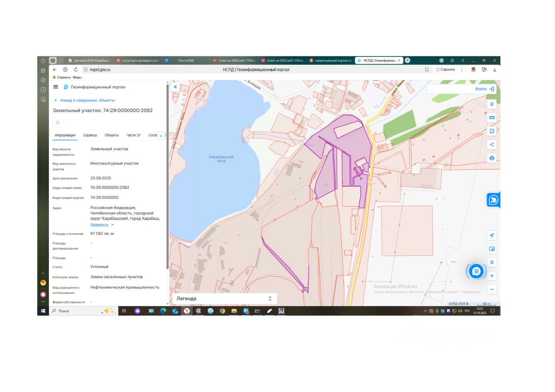Switch to the Объекты tab
This screenshot has width=555, height=392.
(x=112, y=135)
